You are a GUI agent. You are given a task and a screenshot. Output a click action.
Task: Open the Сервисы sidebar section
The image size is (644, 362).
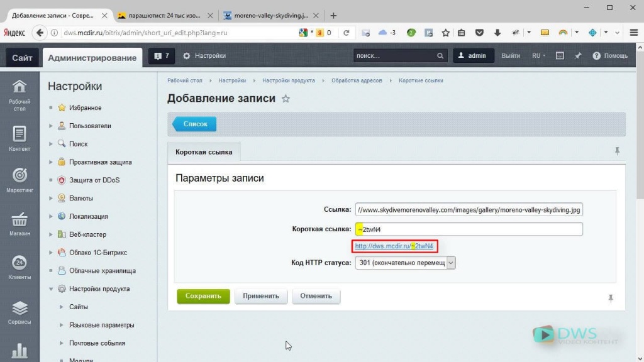tap(19, 312)
